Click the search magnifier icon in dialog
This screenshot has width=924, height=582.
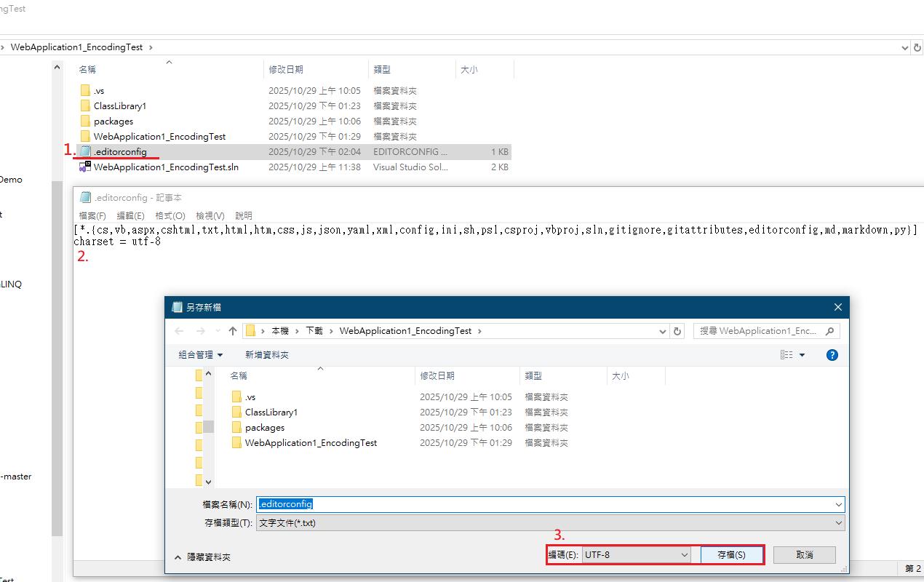click(x=829, y=331)
